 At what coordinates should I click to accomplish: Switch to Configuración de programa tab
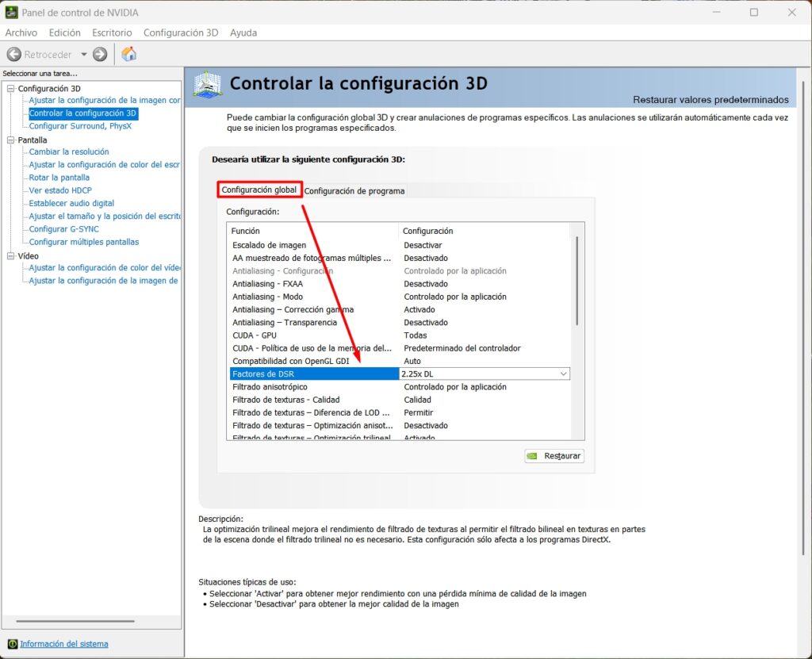[x=354, y=190]
